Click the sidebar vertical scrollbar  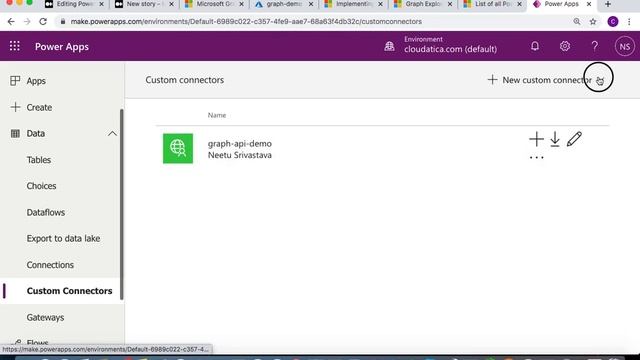point(122,204)
